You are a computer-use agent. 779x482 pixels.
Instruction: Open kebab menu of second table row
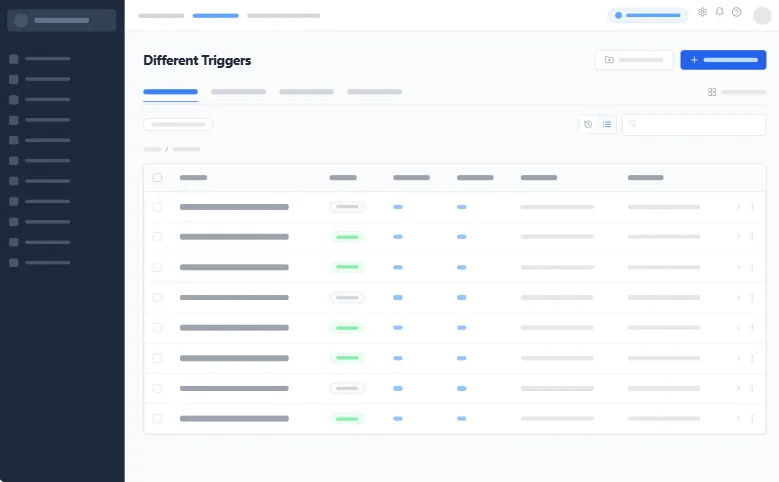[x=752, y=237]
